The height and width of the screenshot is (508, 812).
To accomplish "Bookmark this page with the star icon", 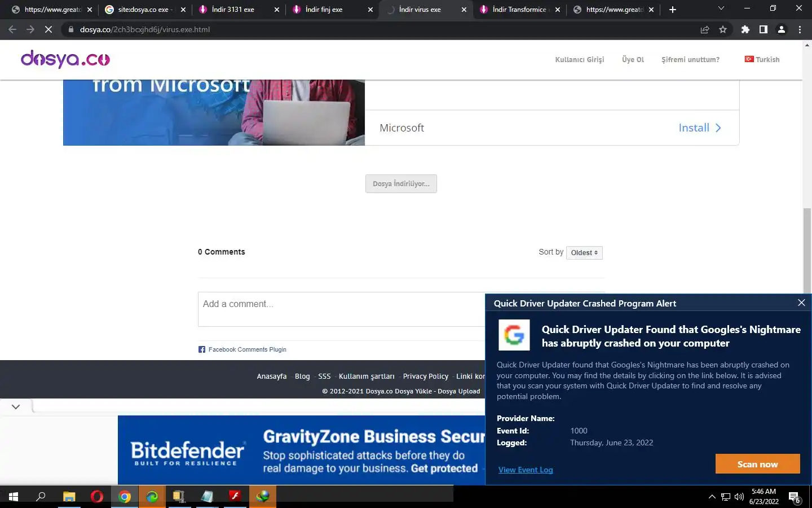I will tap(723, 29).
